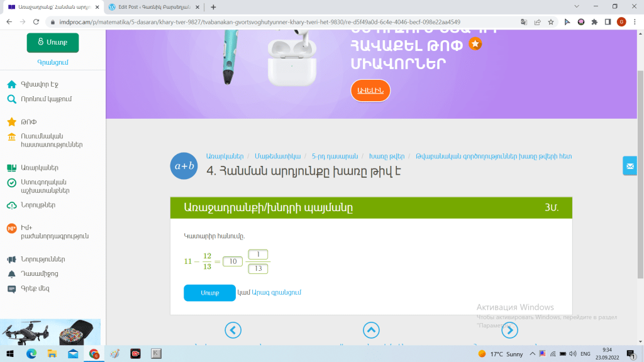Click the Գլխավոր էջ home icon
This screenshot has height=362, width=644.
pos(11,84)
